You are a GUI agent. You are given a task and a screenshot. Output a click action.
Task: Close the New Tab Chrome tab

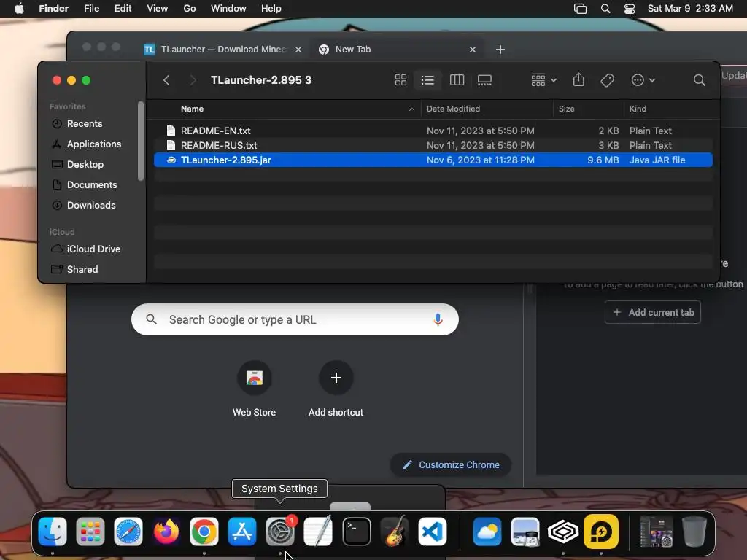(x=472, y=50)
